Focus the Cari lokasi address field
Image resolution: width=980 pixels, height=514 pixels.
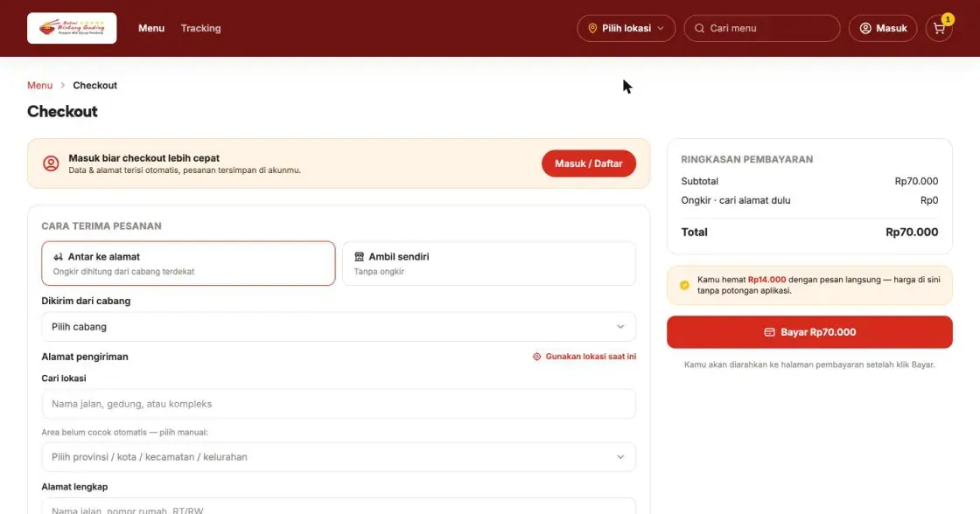(x=339, y=404)
